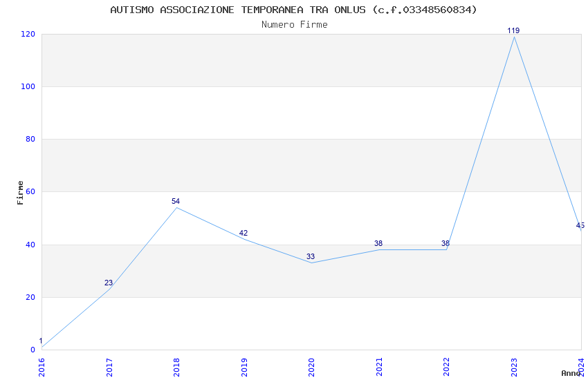The width and height of the screenshot is (588, 380).
Task: Click y-axis value 60
Action: coord(30,191)
